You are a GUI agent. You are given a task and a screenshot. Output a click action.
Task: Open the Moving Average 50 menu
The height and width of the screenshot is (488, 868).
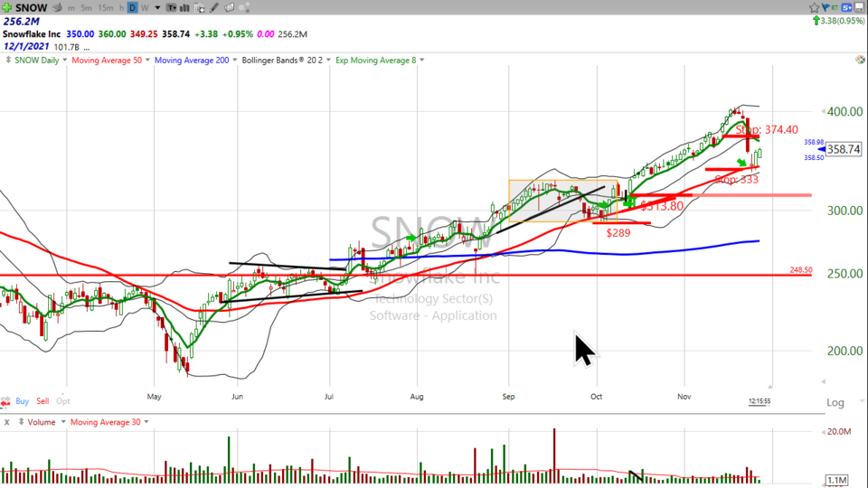(x=104, y=60)
